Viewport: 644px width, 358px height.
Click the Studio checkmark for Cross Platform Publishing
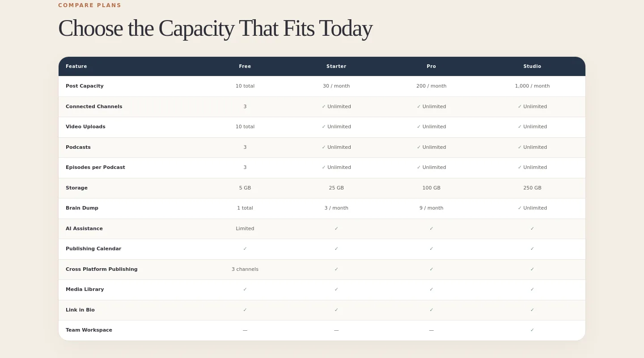[532, 270]
